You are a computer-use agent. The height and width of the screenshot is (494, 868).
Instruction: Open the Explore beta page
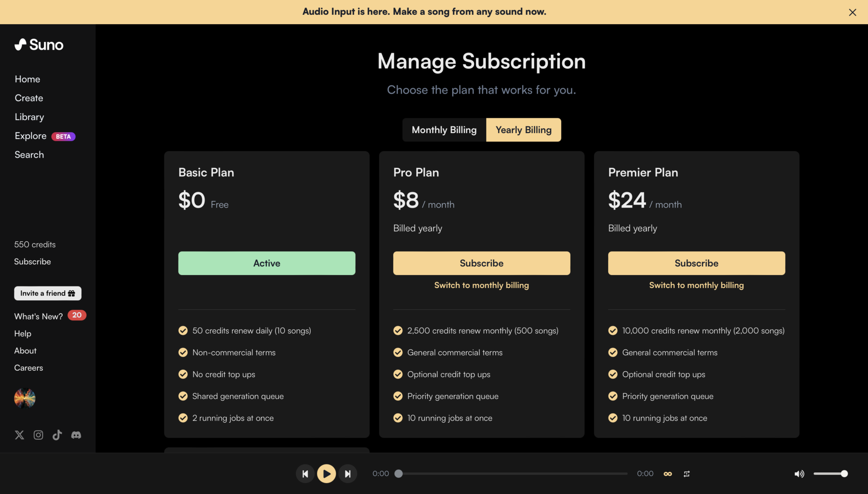click(31, 136)
